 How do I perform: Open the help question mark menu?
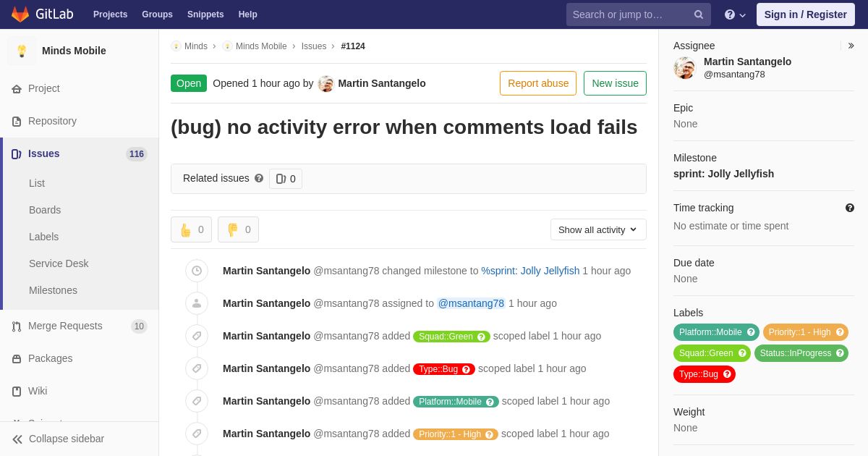735,14
